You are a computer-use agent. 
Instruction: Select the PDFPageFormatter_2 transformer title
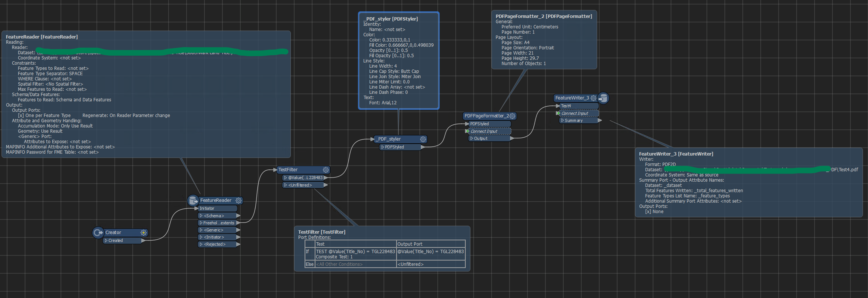[x=486, y=116]
